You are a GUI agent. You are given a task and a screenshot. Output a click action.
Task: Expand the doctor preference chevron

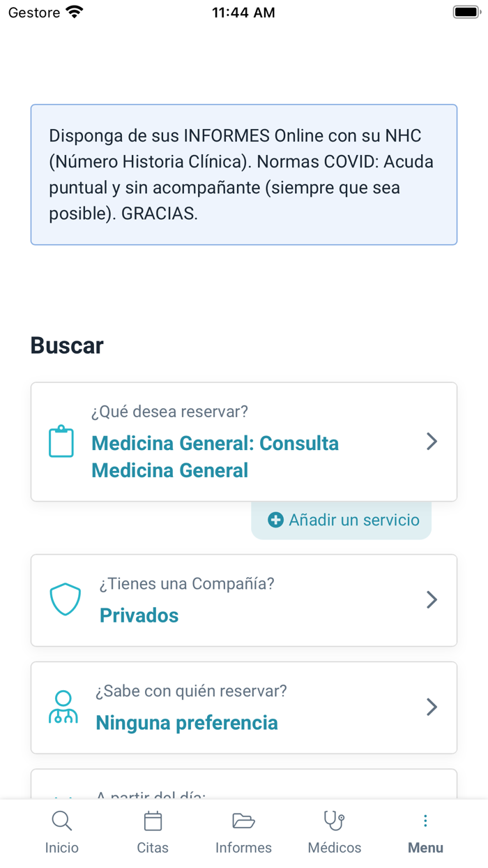(x=432, y=707)
